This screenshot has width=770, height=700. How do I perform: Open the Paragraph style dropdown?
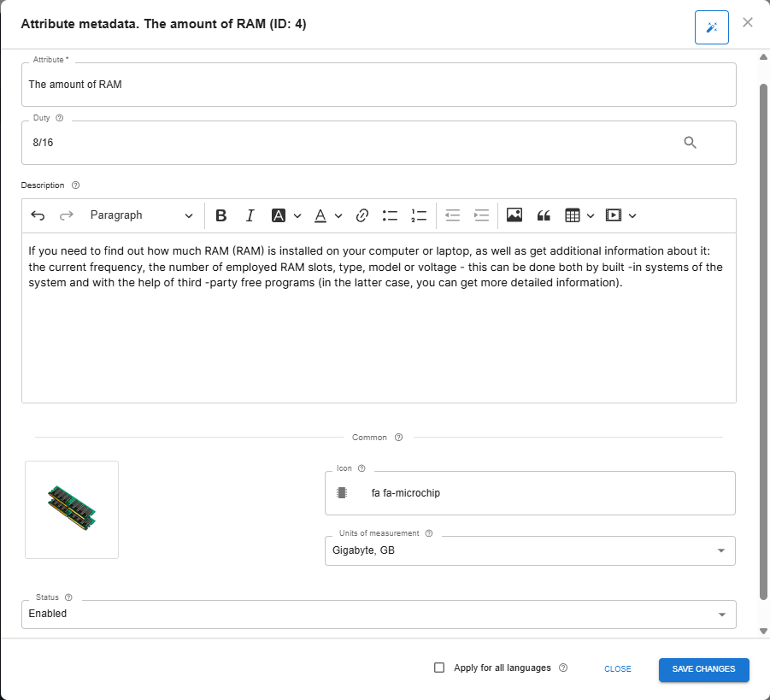tap(141, 215)
